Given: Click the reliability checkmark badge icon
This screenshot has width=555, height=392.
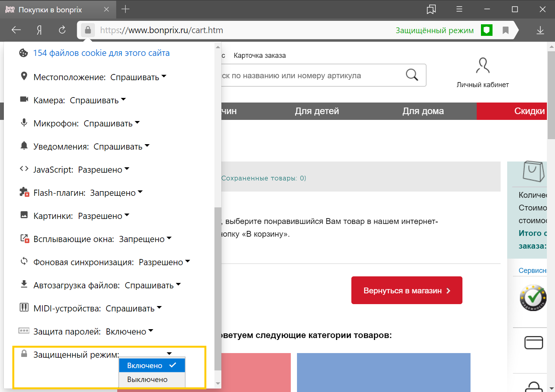Looking at the screenshot, I should point(533,298).
